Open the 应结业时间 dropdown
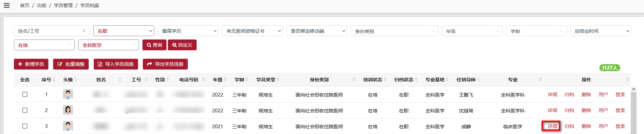Screen dimensions: 644x134 click(601, 31)
